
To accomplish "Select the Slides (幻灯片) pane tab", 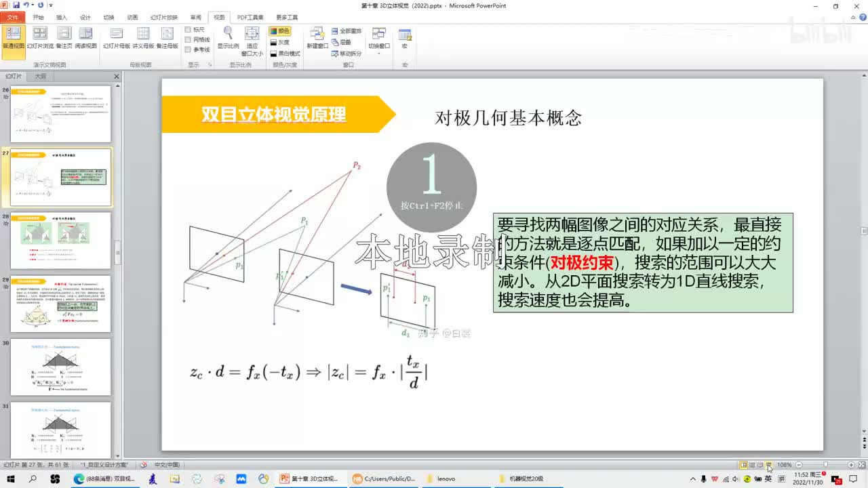I will [14, 77].
